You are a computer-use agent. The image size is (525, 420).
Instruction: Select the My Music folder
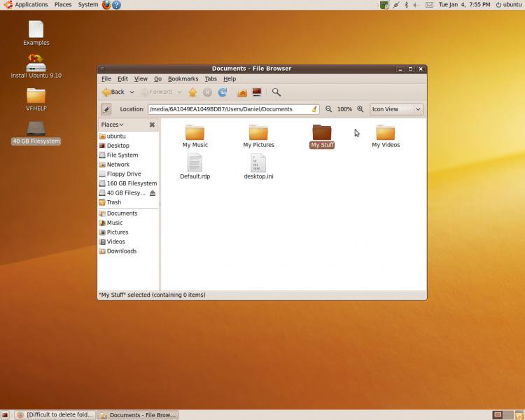[x=195, y=136]
